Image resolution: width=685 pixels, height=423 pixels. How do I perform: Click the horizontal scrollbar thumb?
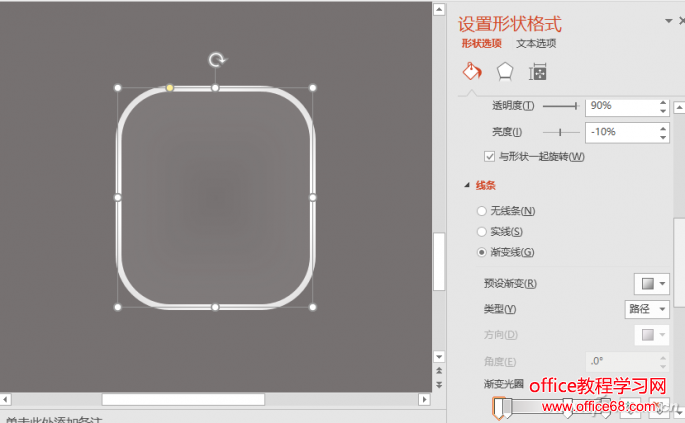183,399
